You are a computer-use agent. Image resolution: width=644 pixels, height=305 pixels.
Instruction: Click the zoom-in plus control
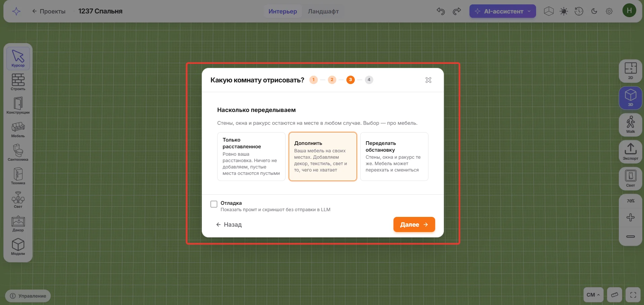pyautogui.click(x=631, y=217)
